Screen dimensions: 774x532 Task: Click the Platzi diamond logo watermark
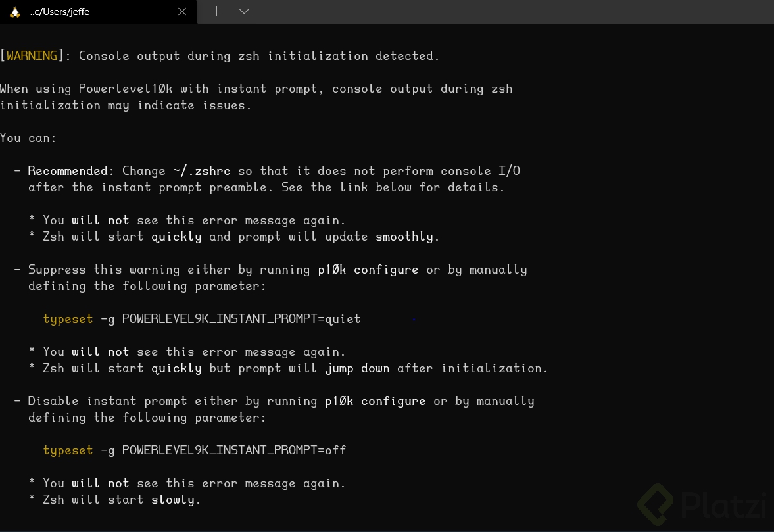click(x=656, y=504)
